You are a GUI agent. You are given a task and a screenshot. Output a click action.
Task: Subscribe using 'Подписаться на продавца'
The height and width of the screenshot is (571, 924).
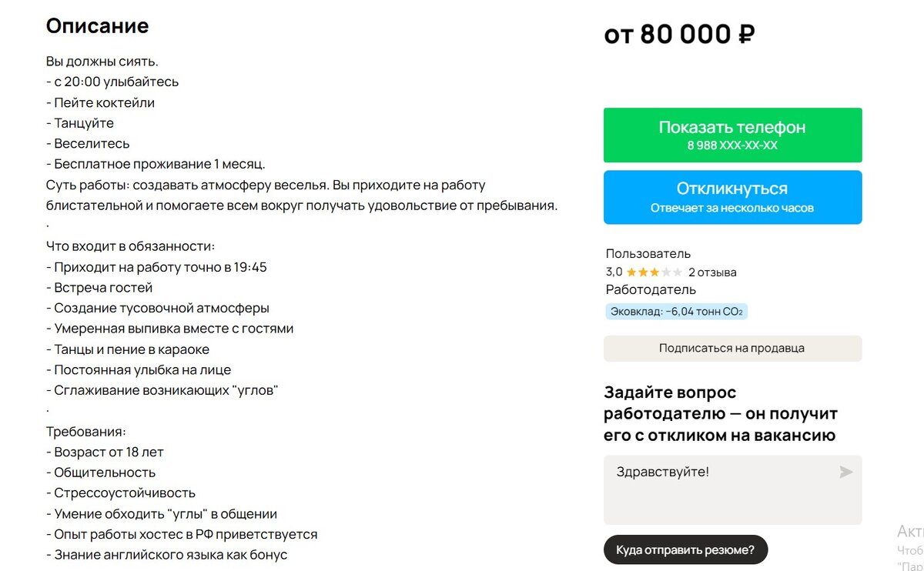point(731,348)
